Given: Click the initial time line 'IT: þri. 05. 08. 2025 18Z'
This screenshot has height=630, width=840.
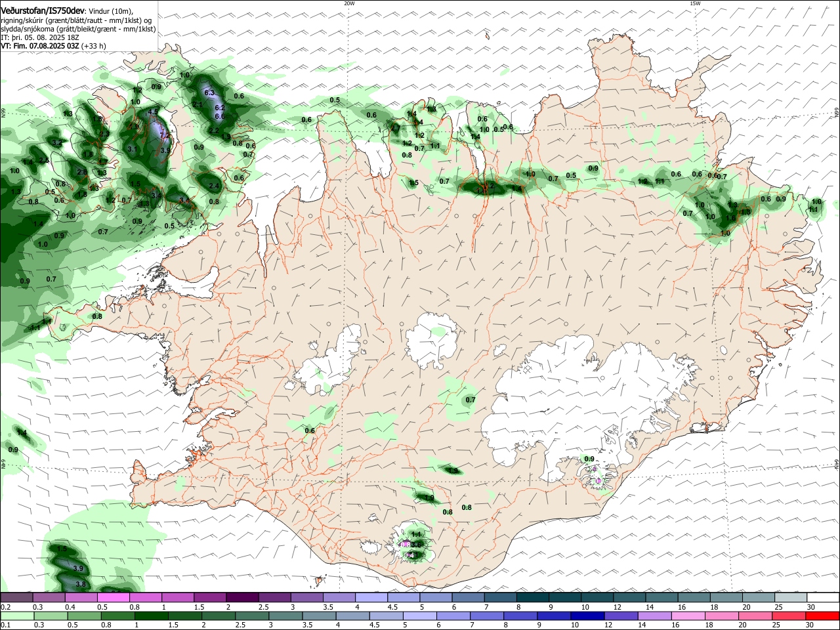Looking at the screenshot, I should pos(40,37).
